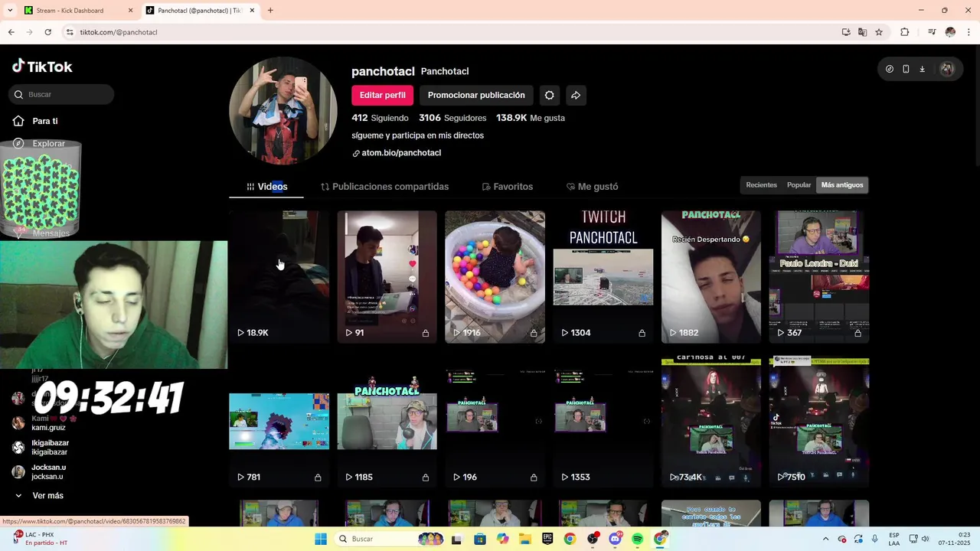Open Microsoft Store from taskbar
Viewport: 980px width, 551px height.
pos(480,539)
